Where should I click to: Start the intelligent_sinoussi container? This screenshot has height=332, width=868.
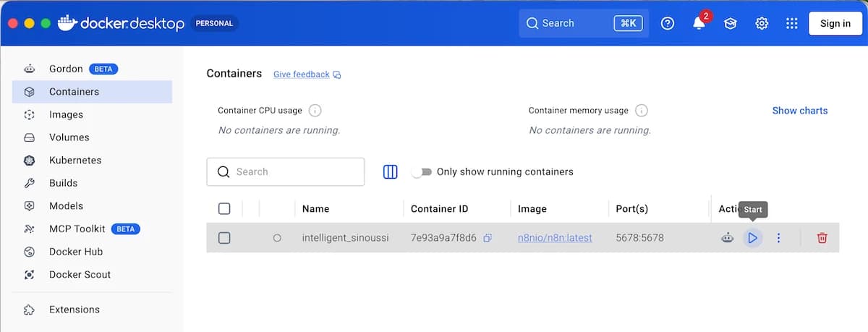[x=752, y=237]
